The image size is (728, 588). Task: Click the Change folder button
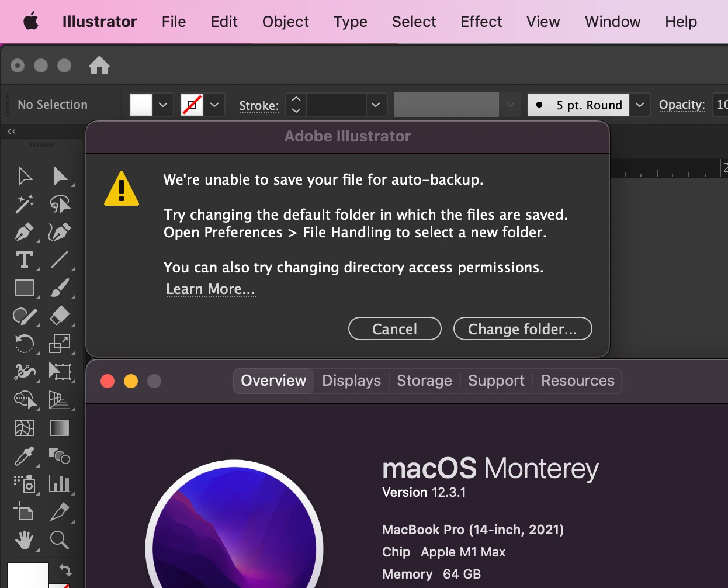point(522,328)
